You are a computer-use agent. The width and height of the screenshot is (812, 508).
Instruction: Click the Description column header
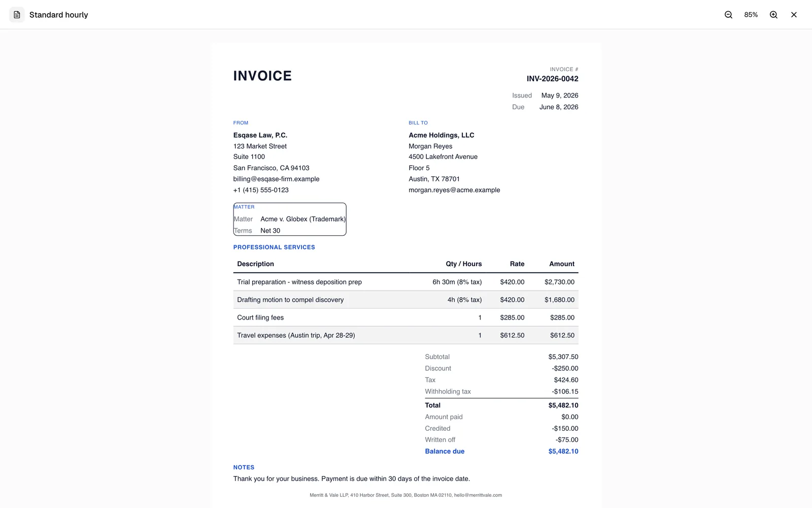coord(255,264)
